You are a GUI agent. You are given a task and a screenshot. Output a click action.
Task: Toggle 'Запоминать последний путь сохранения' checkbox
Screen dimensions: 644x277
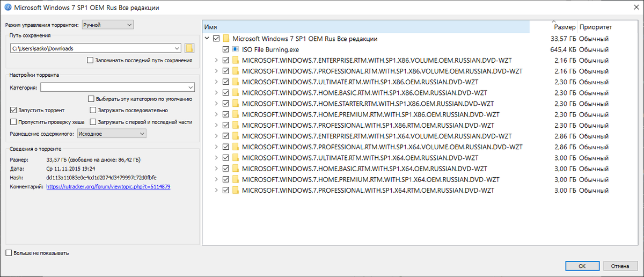point(90,60)
